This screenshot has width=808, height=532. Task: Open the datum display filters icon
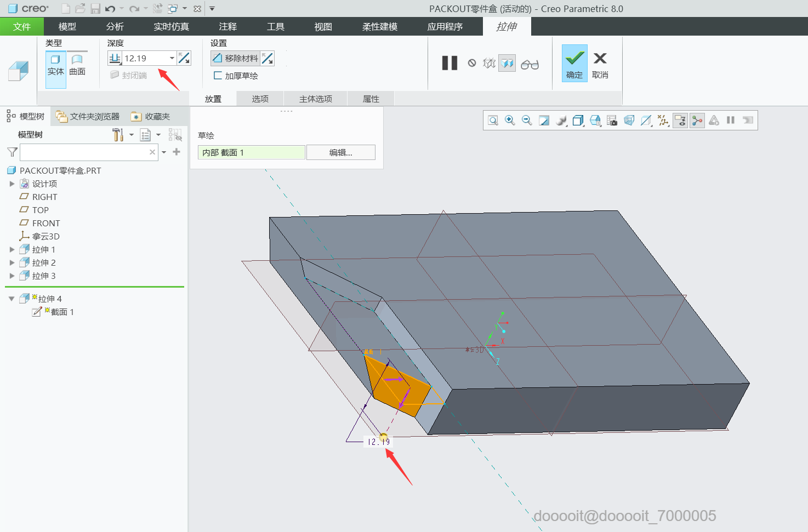click(x=663, y=121)
